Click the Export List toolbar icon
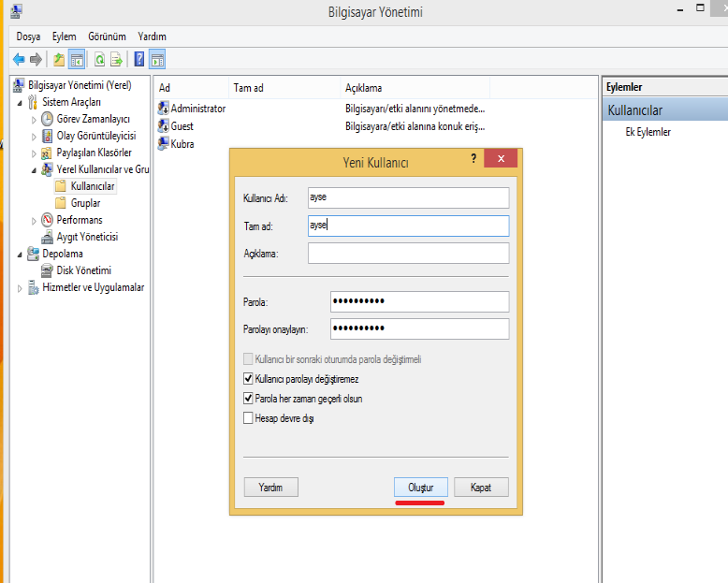728x583 pixels. pyautogui.click(x=116, y=59)
